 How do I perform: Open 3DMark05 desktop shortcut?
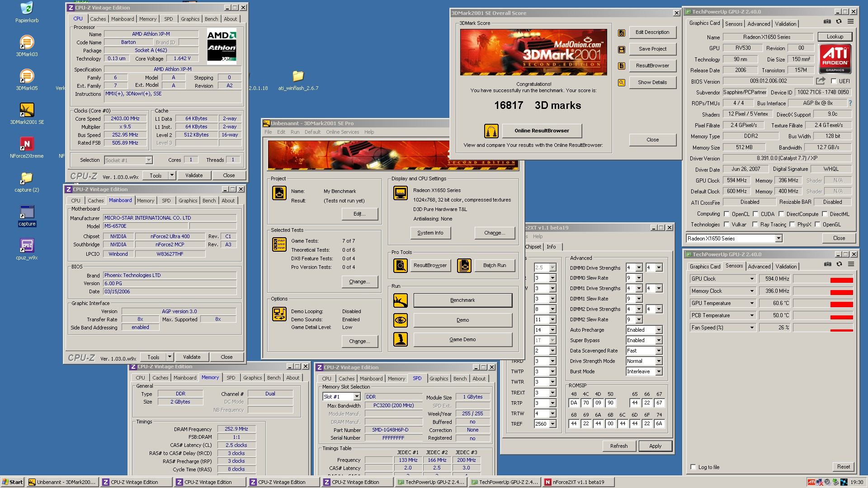coord(27,76)
